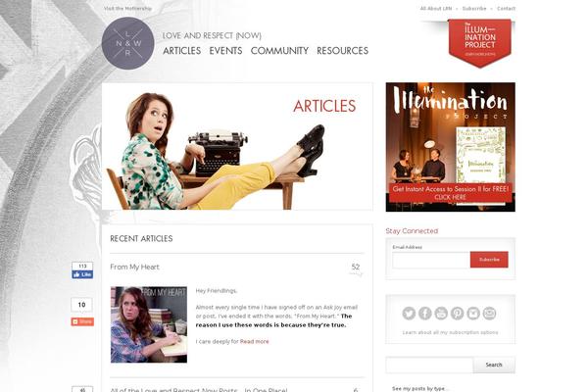Click the Recent Articles heading
This screenshot has width=588, height=392.
coord(141,238)
